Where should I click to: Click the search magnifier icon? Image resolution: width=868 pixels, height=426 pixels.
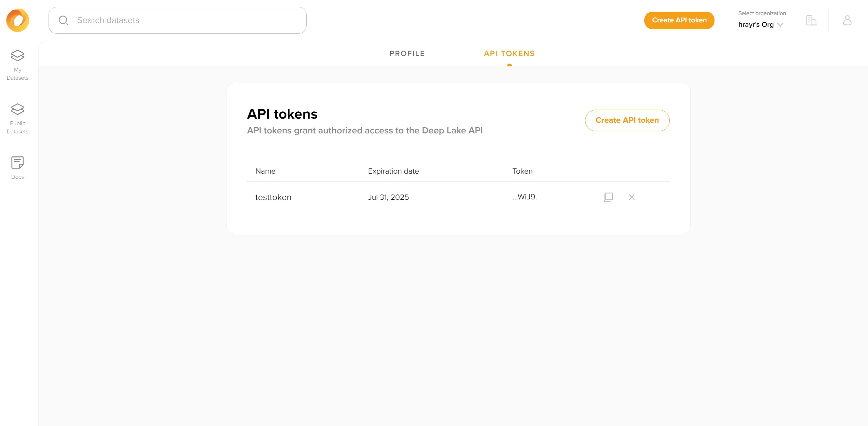(x=63, y=20)
